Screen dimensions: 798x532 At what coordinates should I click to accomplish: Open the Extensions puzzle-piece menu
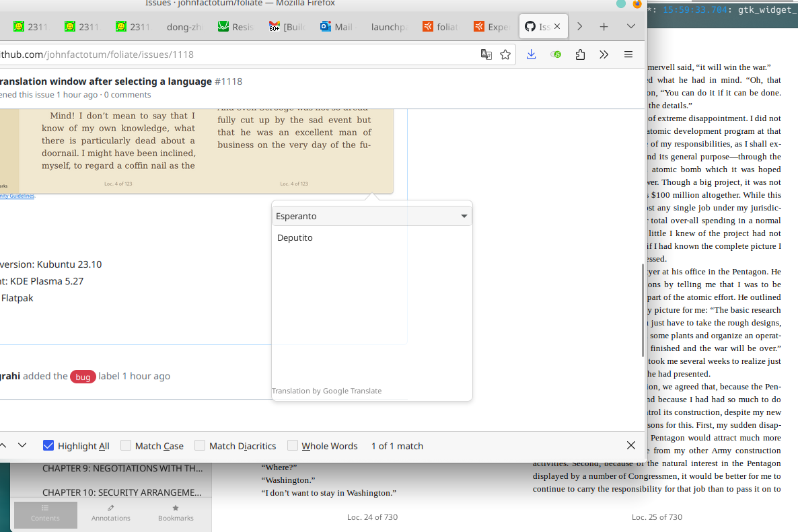tap(579, 54)
